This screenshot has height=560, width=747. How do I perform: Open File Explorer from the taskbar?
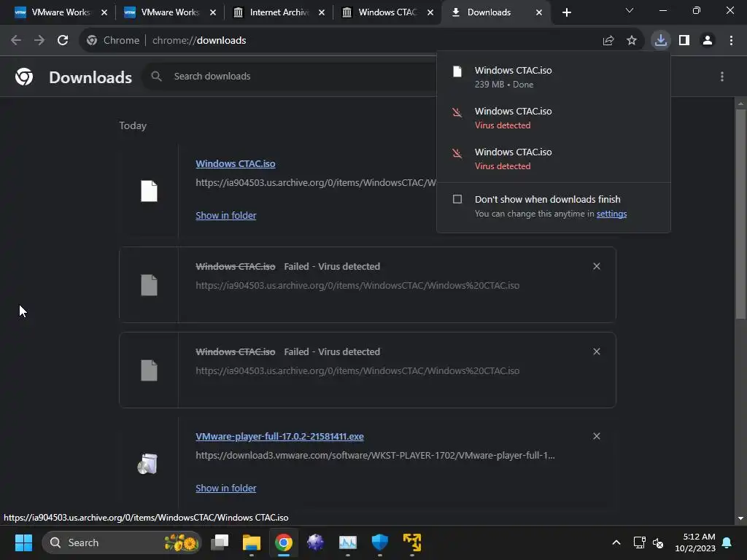click(x=252, y=542)
